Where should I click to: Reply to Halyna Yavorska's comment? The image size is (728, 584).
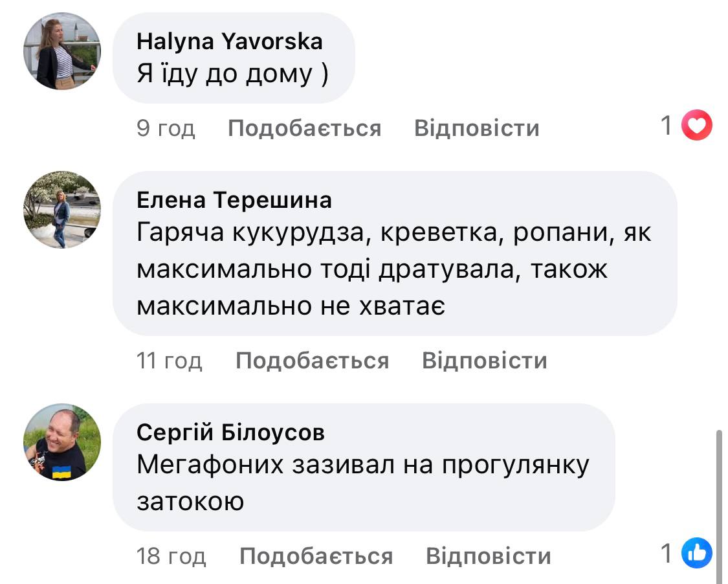coord(476,128)
